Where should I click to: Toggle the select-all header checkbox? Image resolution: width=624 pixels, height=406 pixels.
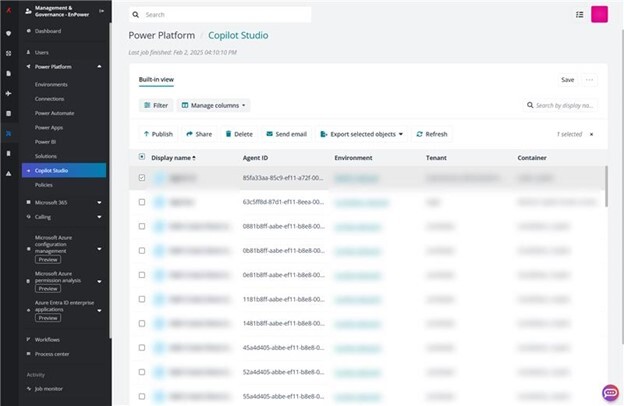pos(142,156)
